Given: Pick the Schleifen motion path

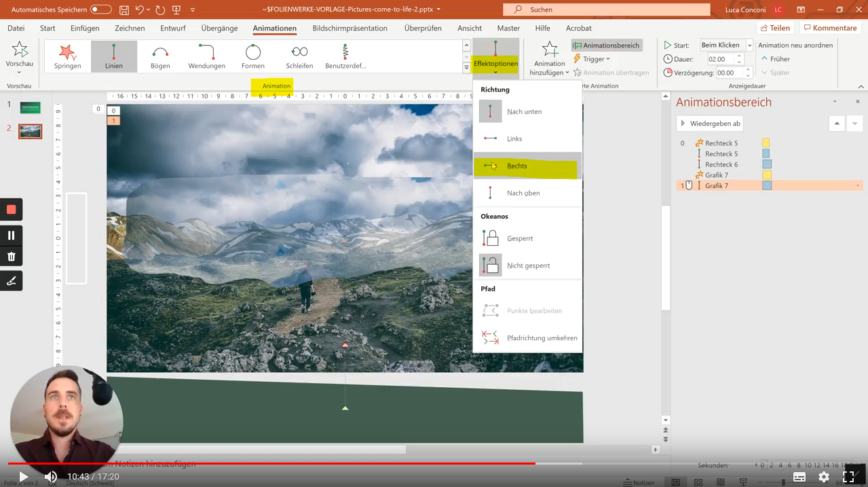Looking at the screenshot, I should [x=299, y=56].
